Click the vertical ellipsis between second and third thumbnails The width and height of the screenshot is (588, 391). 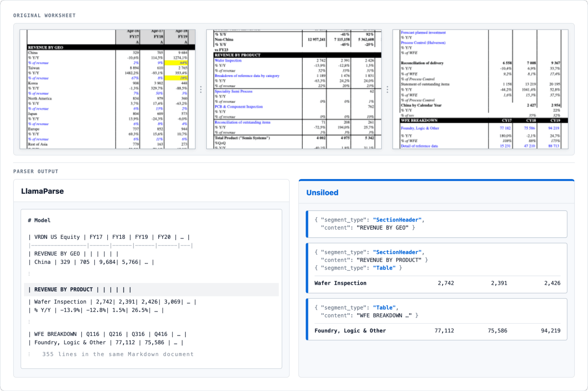(387, 90)
